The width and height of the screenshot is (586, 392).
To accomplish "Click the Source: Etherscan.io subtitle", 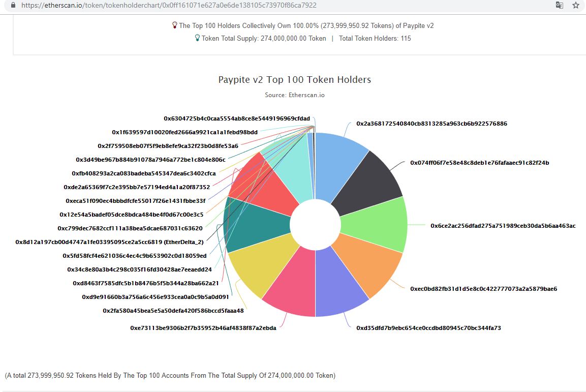I will click(x=294, y=95).
